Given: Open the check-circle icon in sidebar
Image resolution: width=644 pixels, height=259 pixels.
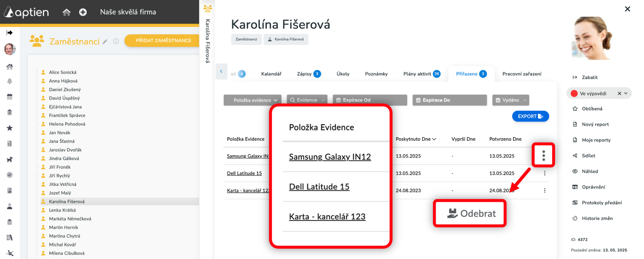Looking at the screenshot, I should pos(10,175).
